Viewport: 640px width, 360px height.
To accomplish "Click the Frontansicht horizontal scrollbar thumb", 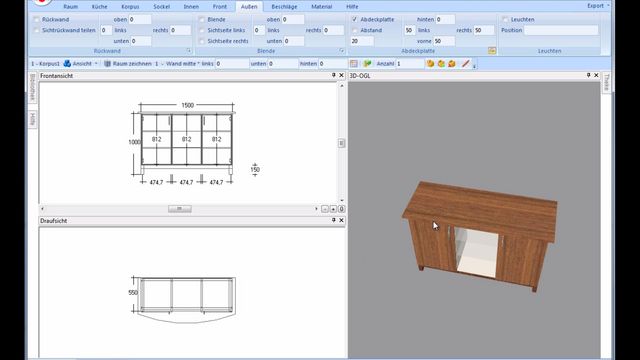I will click(x=180, y=209).
